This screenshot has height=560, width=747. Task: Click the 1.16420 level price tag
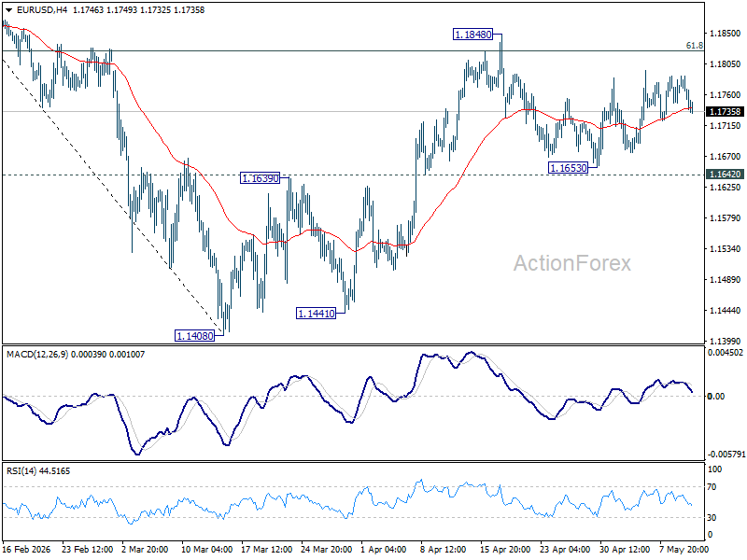tap(726, 175)
